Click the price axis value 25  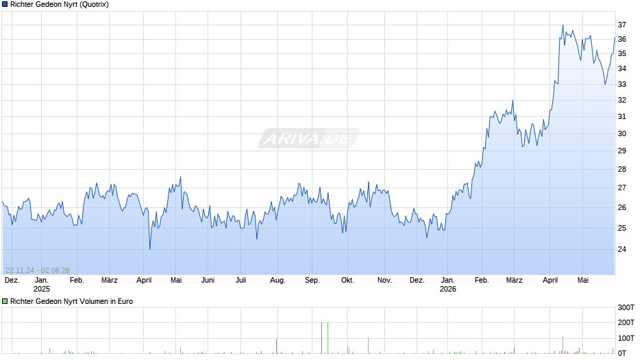pos(622,228)
